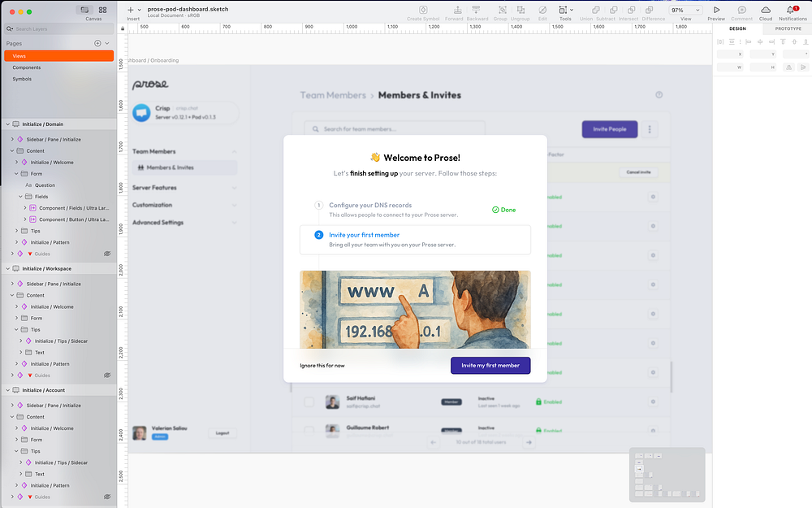Expand the Component / Button / Ultra La... layer
The width and height of the screenshot is (812, 508).
[x=25, y=219]
